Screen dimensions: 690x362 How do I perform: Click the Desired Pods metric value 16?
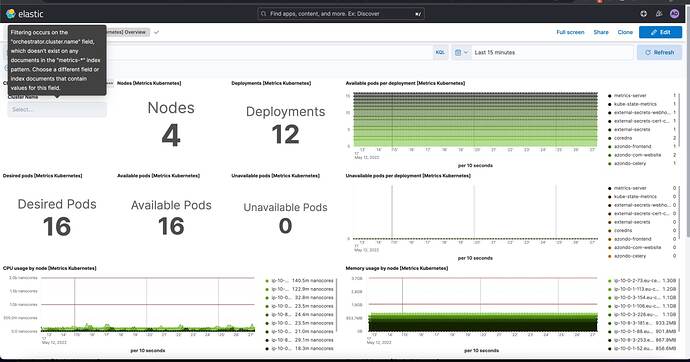click(x=57, y=227)
